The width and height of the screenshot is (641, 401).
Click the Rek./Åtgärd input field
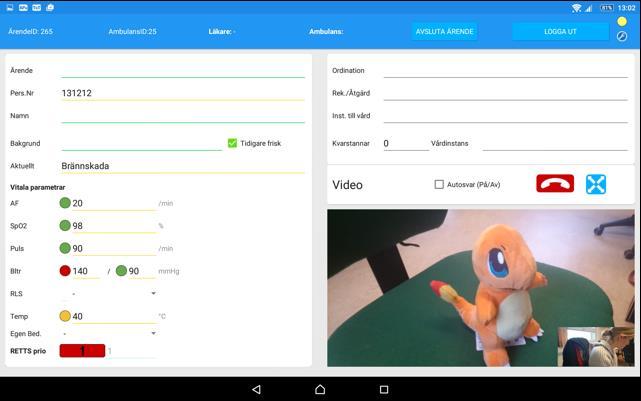pos(505,93)
